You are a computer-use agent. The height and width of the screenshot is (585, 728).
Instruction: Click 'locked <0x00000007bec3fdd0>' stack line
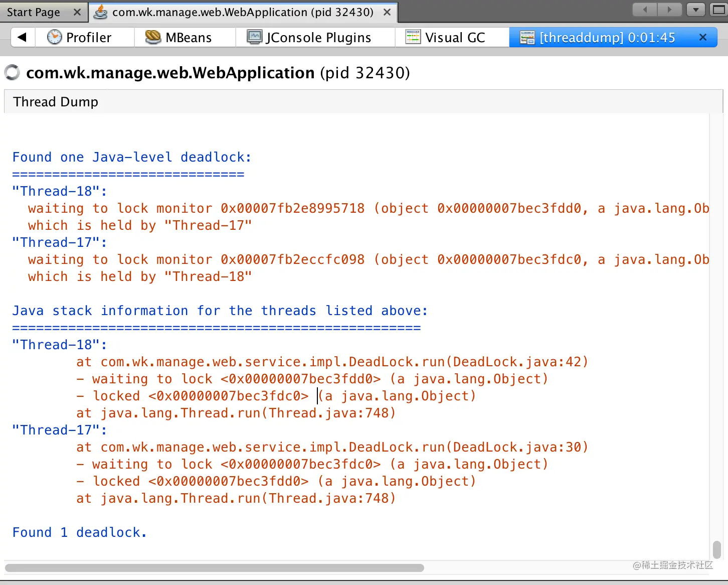[276, 481]
